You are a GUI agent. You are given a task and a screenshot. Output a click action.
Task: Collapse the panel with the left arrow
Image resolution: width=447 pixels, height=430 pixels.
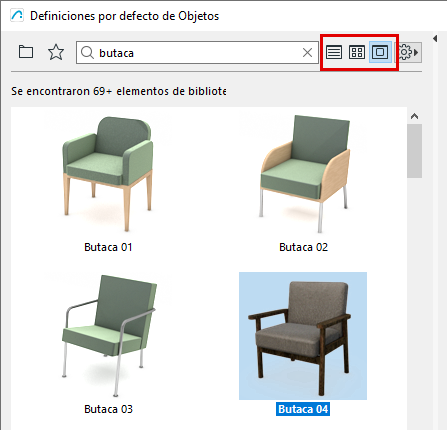click(x=435, y=38)
